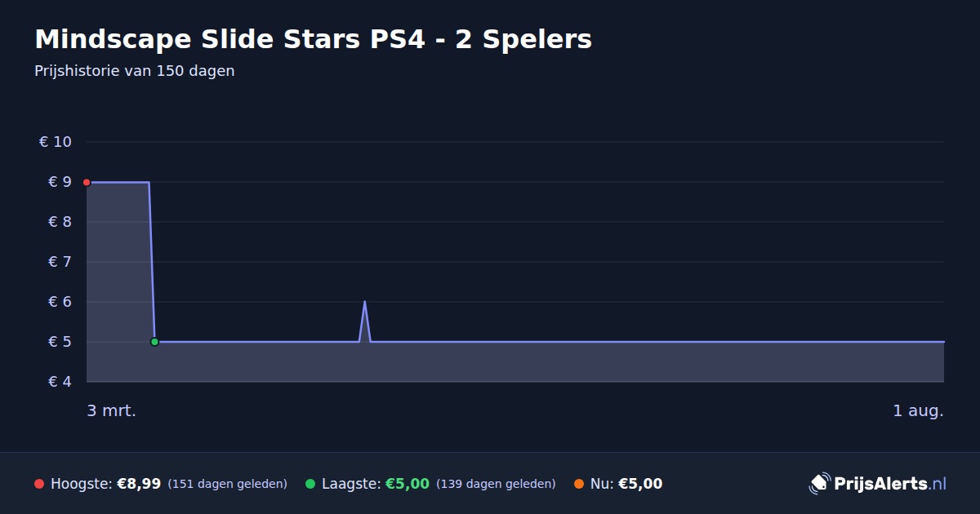
Task: Click the PrijsAlerts price tag logo icon
Action: coord(819,483)
